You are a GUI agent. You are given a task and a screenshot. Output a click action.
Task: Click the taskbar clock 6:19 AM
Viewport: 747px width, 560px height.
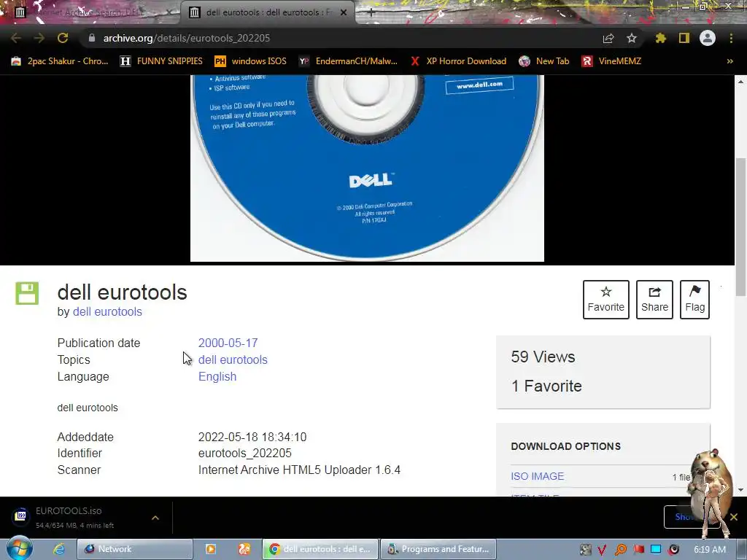pyautogui.click(x=710, y=550)
